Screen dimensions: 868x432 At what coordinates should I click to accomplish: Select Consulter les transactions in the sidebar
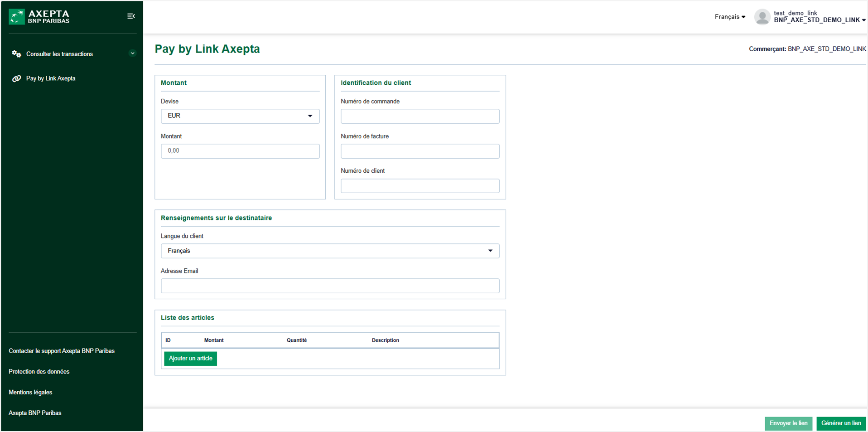(59, 54)
